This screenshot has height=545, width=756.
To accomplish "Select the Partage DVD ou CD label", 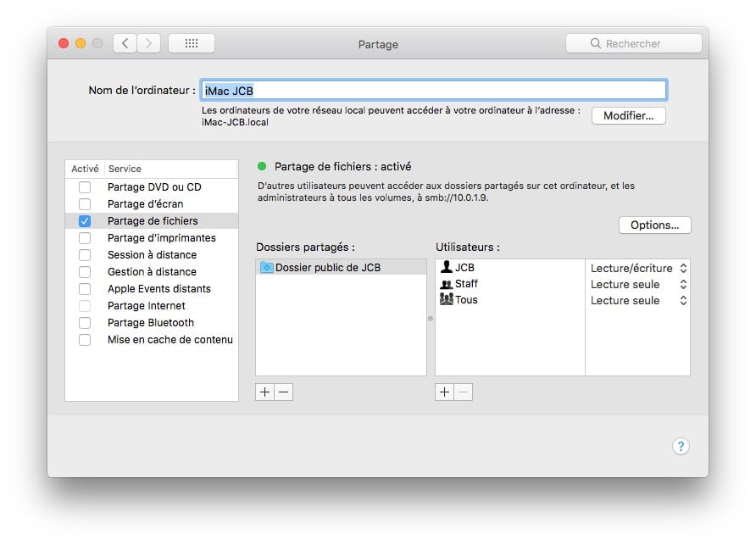I will [154, 187].
